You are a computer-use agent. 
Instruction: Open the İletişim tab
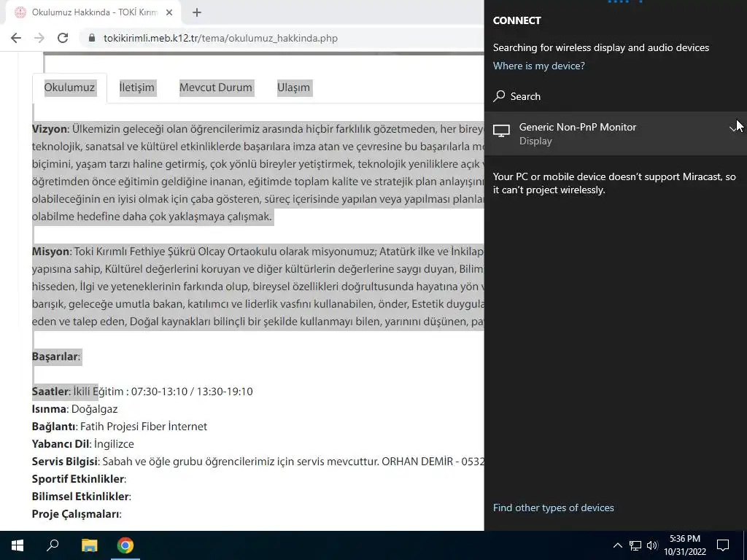[136, 87]
